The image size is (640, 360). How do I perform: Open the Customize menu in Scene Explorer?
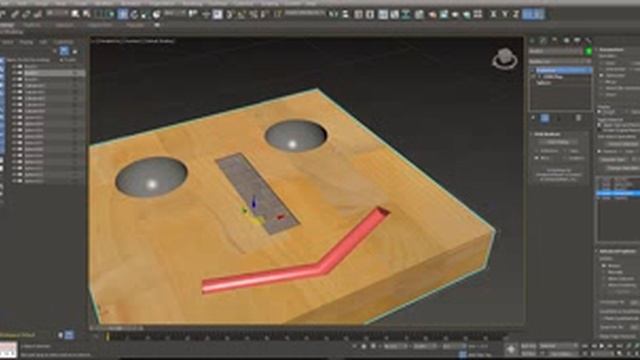[63, 42]
